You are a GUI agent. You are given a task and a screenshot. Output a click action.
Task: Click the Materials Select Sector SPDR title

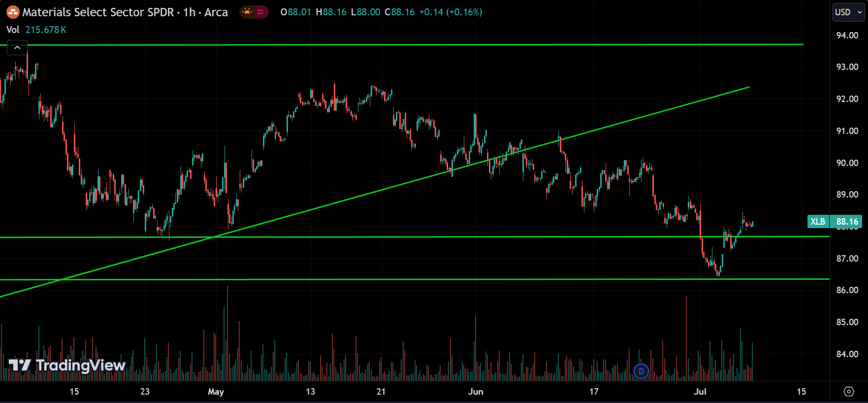[98, 12]
